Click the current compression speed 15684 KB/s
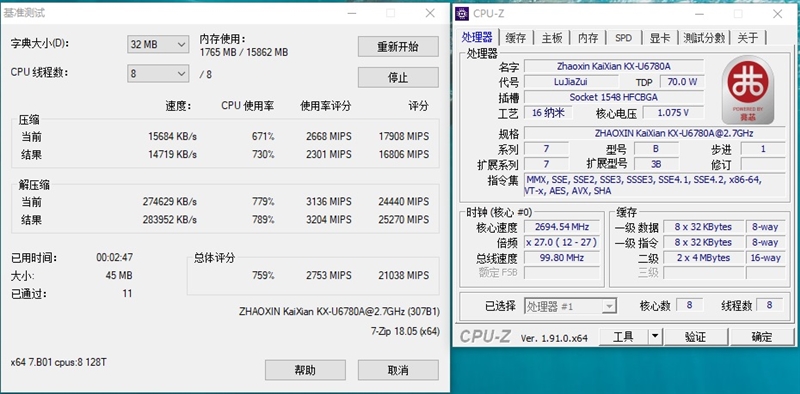 point(172,137)
